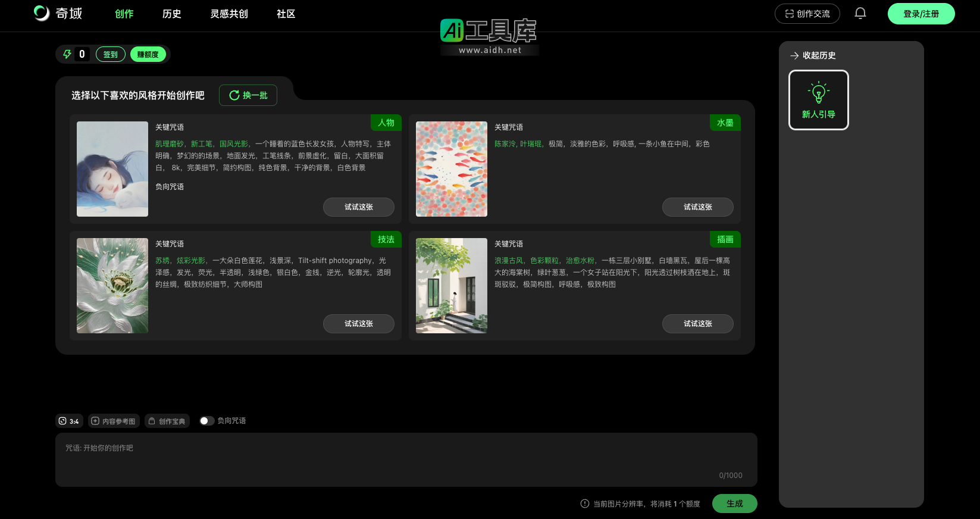This screenshot has width=980, height=519.
Task: Toggle the 负向咒语 switch
Action: [206, 421]
